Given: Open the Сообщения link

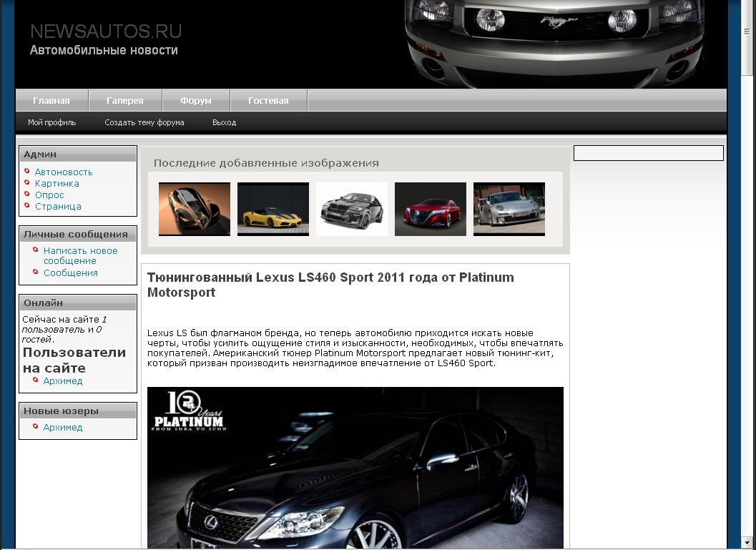Looking at the screenshot, I should 70,272.
